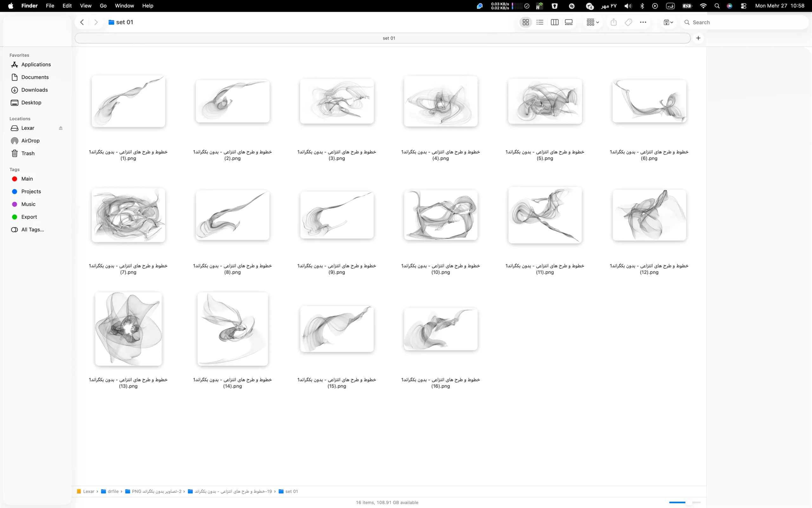Screen dimensions: 812x508
Task: Switch to gallery view
Action: [569, 22]
